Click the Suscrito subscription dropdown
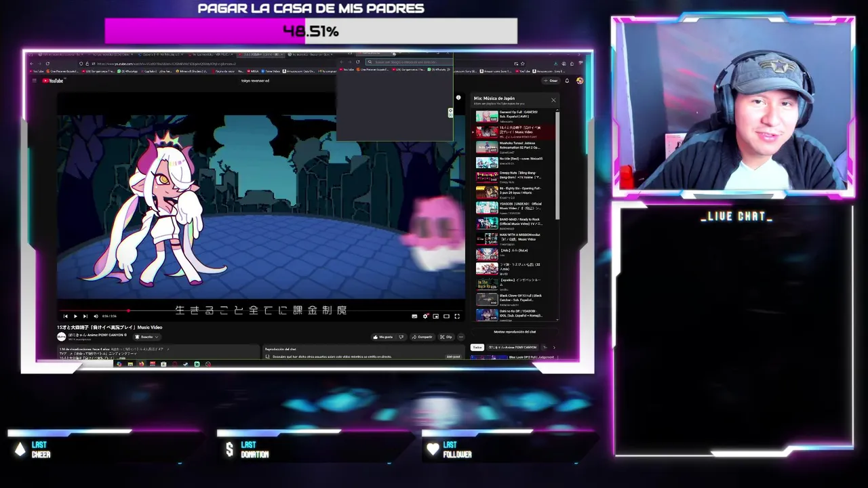Viewport: 868px width, 488px height. click(146, 337)
